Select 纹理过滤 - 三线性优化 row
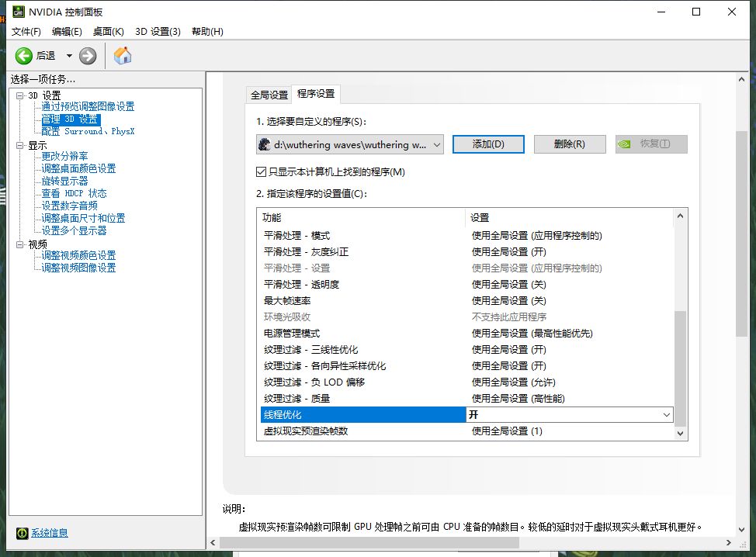The width and height of the screenshot is (756, 557). [465, 350]
